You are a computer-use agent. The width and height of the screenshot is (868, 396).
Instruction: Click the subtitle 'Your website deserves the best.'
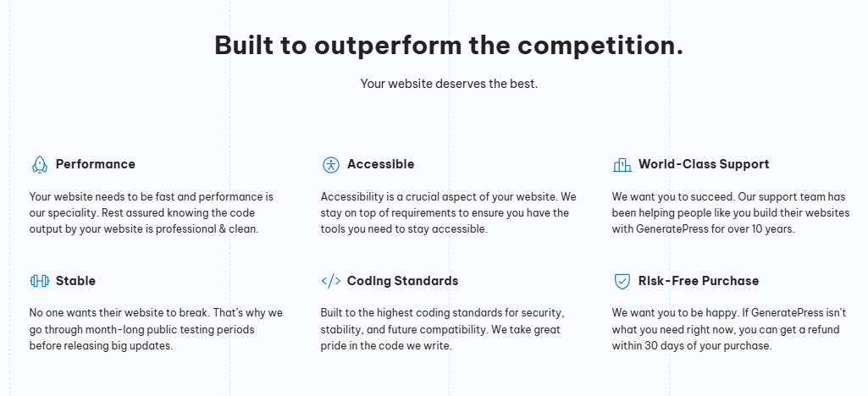(449, 84)
